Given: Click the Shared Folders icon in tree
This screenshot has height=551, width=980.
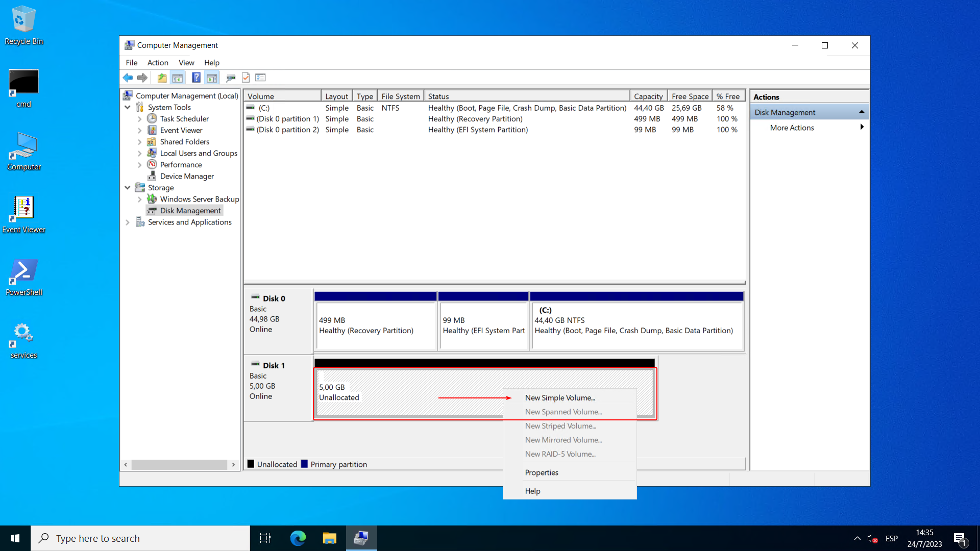Looking at the screenshot, I should click(x=152, y=141).
